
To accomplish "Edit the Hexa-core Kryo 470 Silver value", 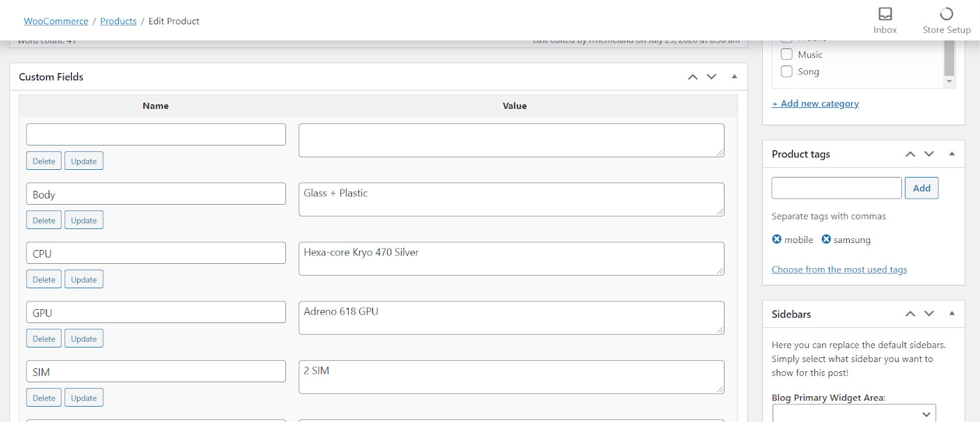I will click(x=512, y=258).
